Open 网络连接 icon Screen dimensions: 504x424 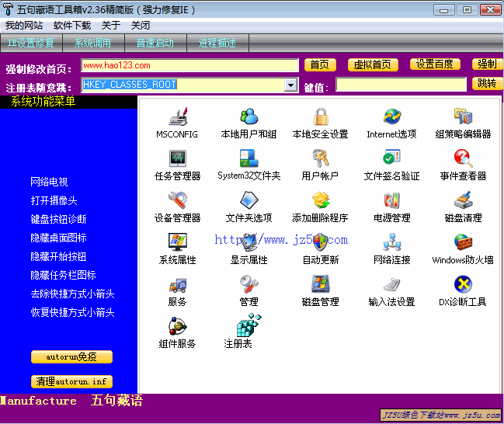pyautogui.click(x=392, y=242)
